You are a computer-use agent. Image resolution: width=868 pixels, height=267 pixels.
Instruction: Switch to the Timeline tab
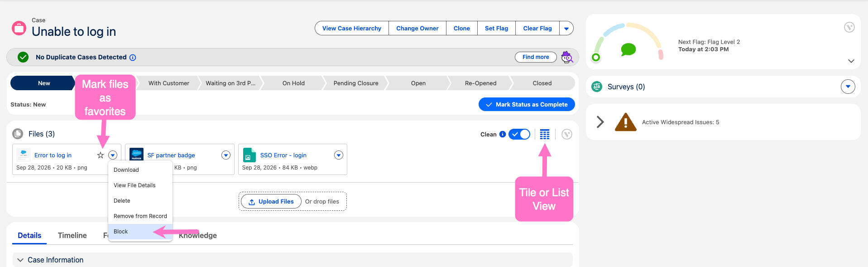tap(72, 235)
